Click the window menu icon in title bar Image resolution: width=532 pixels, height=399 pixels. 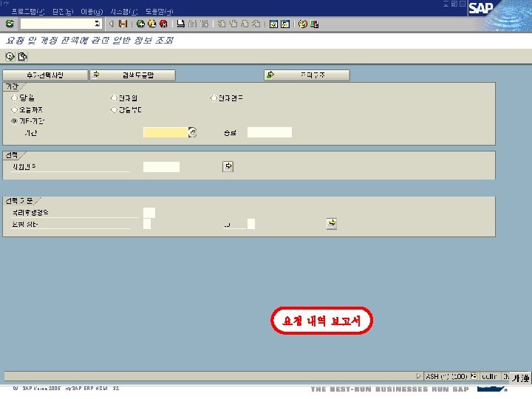[4, 4]
